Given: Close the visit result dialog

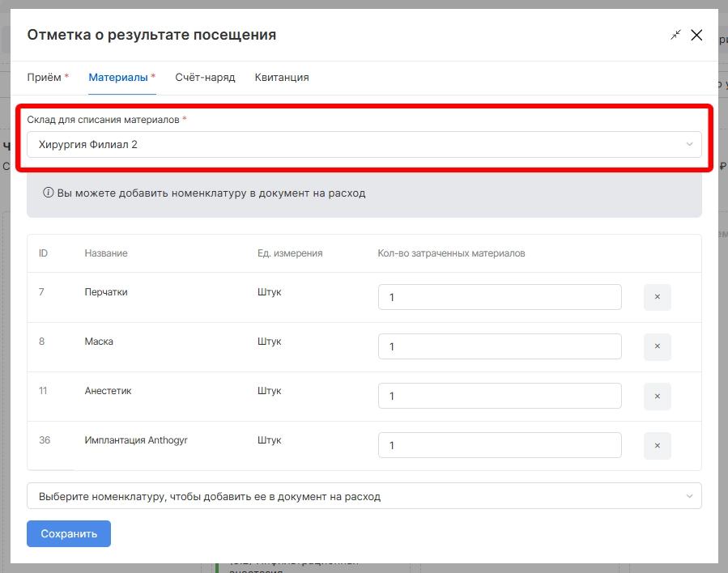Looking at the screenshot, I should (696, 35).
